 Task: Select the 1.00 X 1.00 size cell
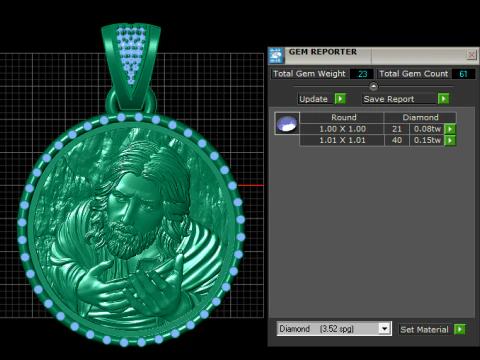tap(342, 129)
